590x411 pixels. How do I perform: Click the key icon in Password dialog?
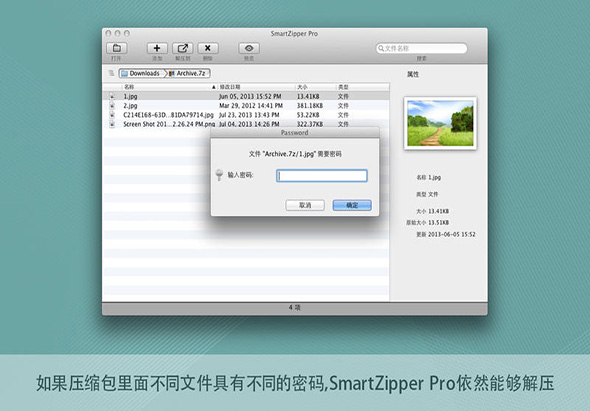click(x=219, y=175)
